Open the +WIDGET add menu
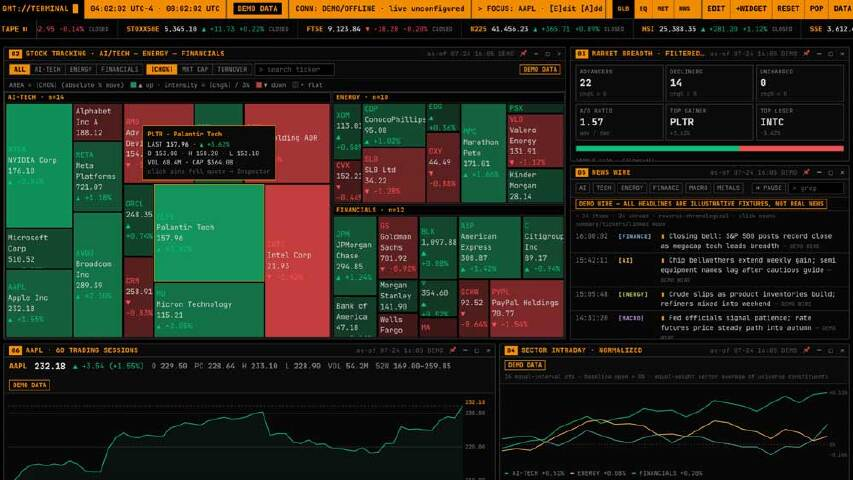This screenshot has width=853, height=480. point(751,9)
